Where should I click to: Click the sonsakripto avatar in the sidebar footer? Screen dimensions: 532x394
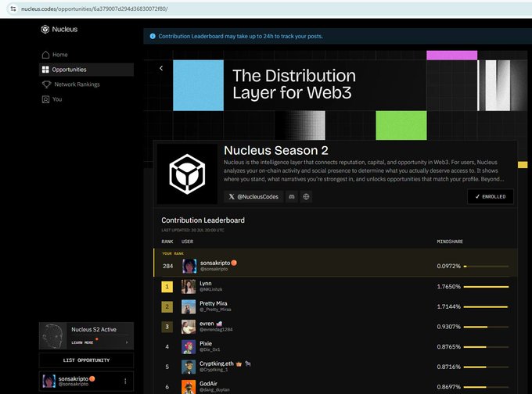tap(49, 381)
